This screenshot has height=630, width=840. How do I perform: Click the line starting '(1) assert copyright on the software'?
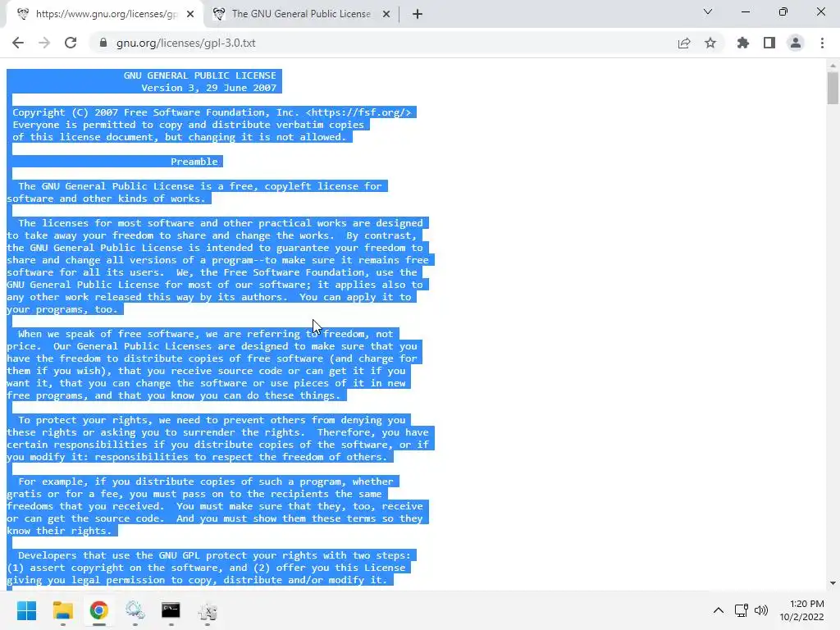[206, 568]
